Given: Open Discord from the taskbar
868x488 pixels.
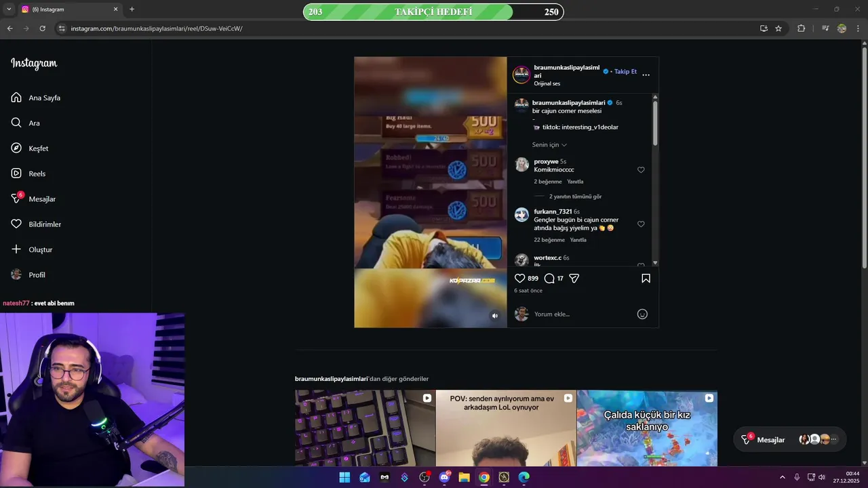Looking at the screenshot, I should 445,477.
